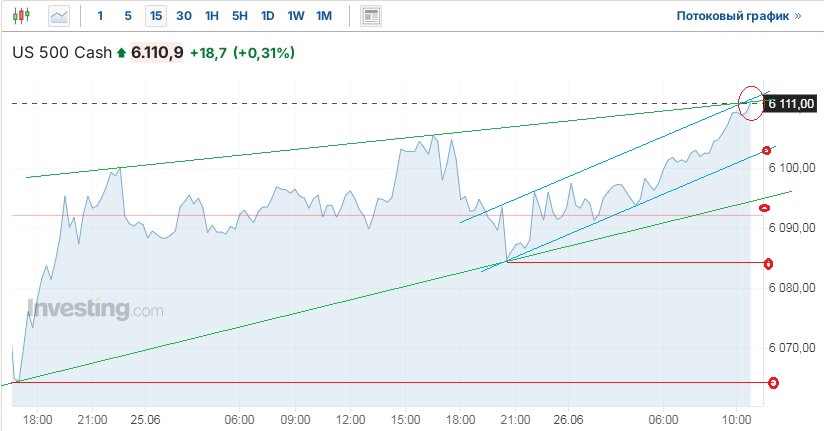Select the 5H interval button
This screenshot has height=431, width=824.
tap(240, 16)
